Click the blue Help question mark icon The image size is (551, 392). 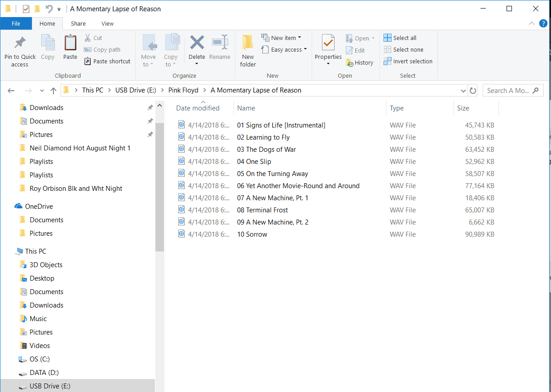tap(543, 23)
